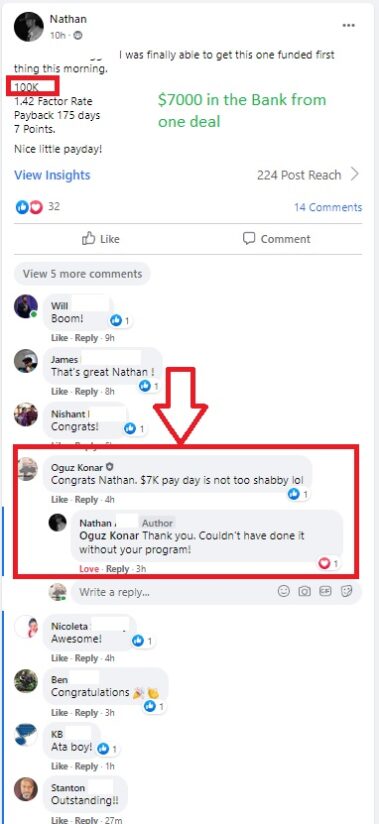This screenshot has width=379, height=824.
Task: Open the 14 Comments link
Action: pyautogui.click(x=328, y=207)
